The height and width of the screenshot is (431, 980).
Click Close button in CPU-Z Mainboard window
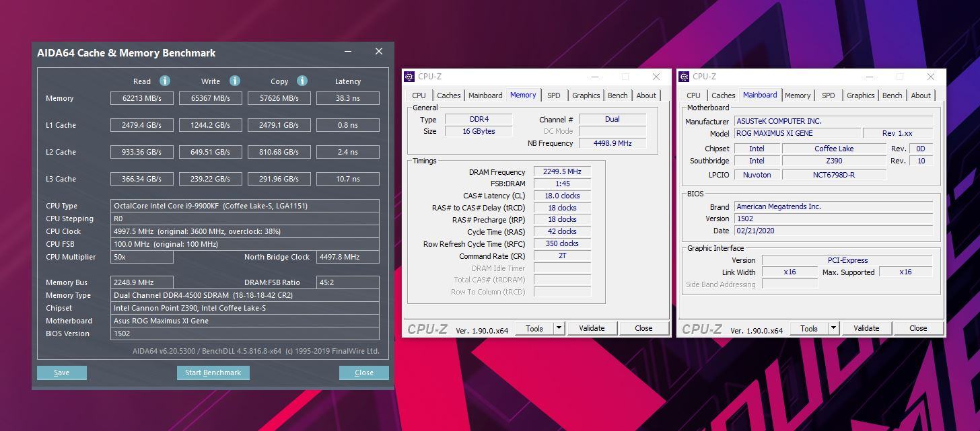(918, 328)
